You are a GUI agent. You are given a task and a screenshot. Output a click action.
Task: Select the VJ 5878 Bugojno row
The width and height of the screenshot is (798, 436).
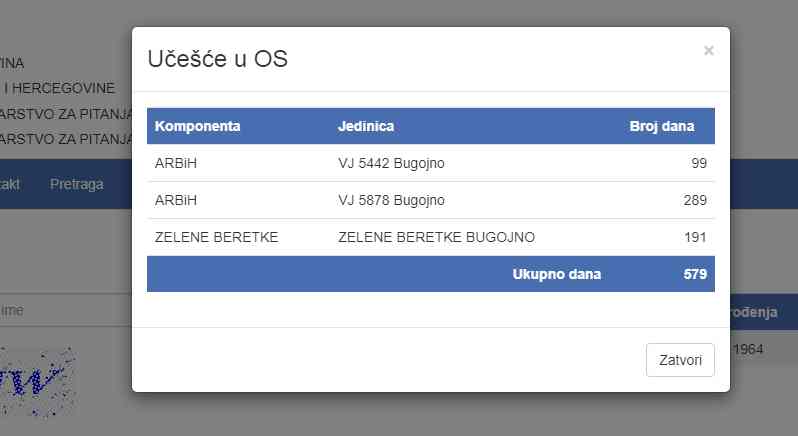(431, 200)
